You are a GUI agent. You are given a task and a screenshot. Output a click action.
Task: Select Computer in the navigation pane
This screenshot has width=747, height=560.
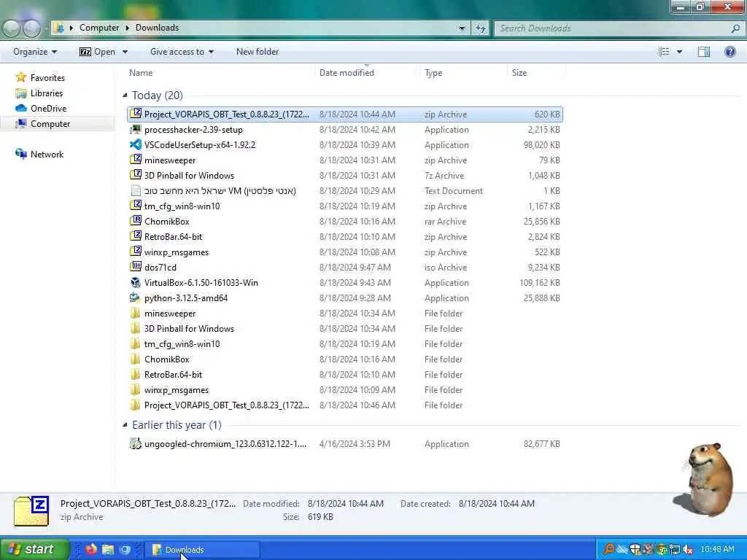coord(50,123)
